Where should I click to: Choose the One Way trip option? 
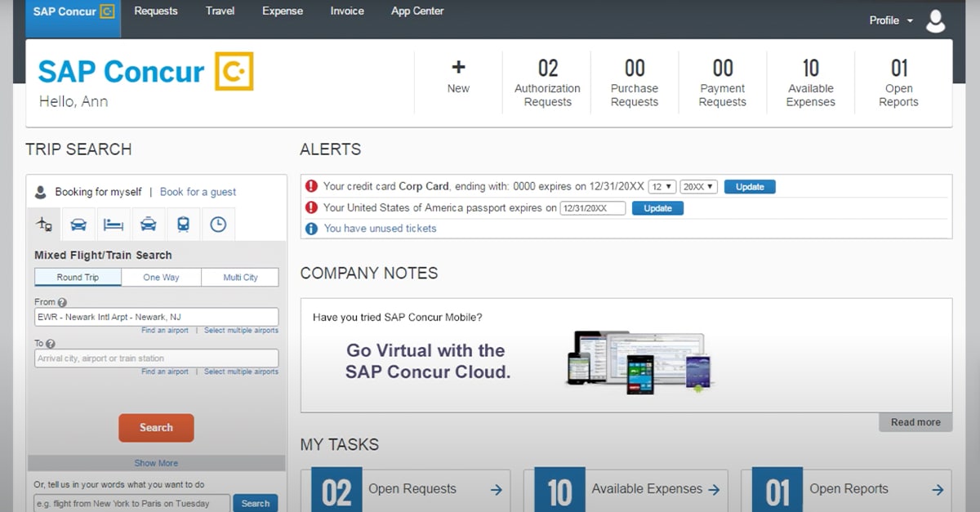tap(161, 278)
